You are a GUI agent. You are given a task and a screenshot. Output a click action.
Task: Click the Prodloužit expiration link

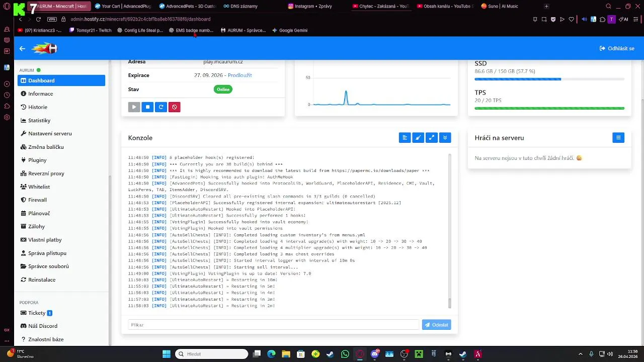click(x=239, y=75)
